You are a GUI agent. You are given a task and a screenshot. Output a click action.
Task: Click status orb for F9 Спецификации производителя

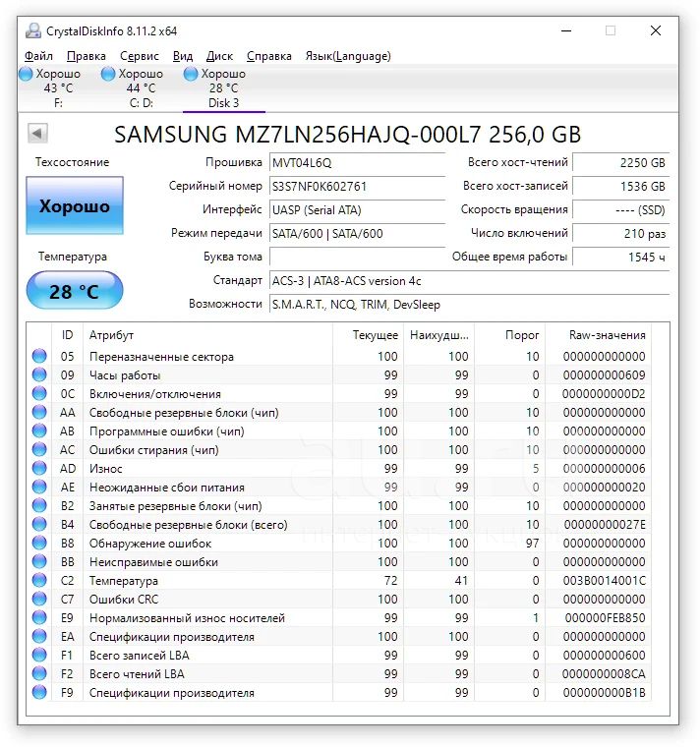[x=39, y=692]
